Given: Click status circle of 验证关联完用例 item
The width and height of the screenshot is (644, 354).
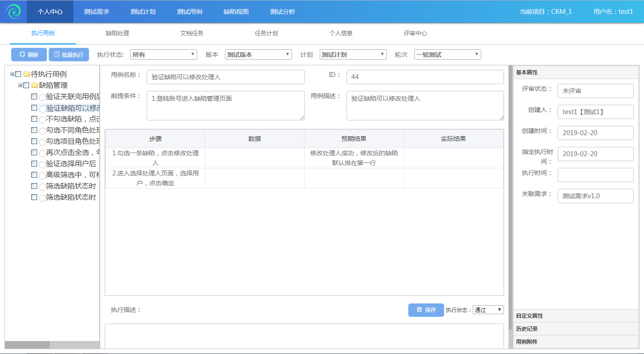Looking at the screenshot, I should (42, 97).
